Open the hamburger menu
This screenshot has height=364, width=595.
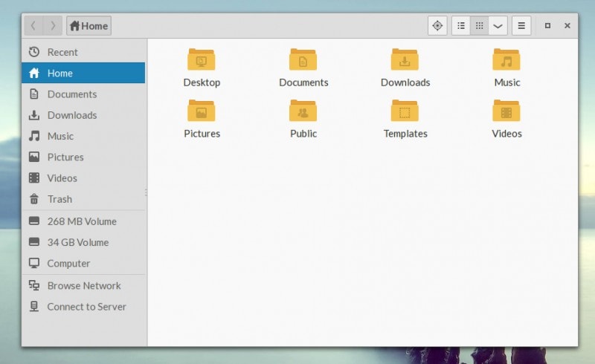[x=521, y=26]
